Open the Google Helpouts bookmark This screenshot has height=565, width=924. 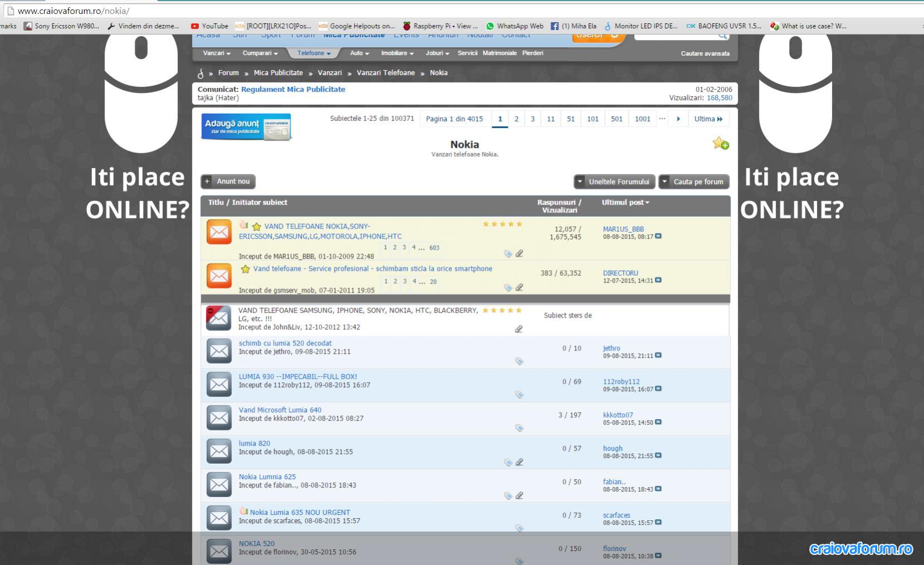357,26
